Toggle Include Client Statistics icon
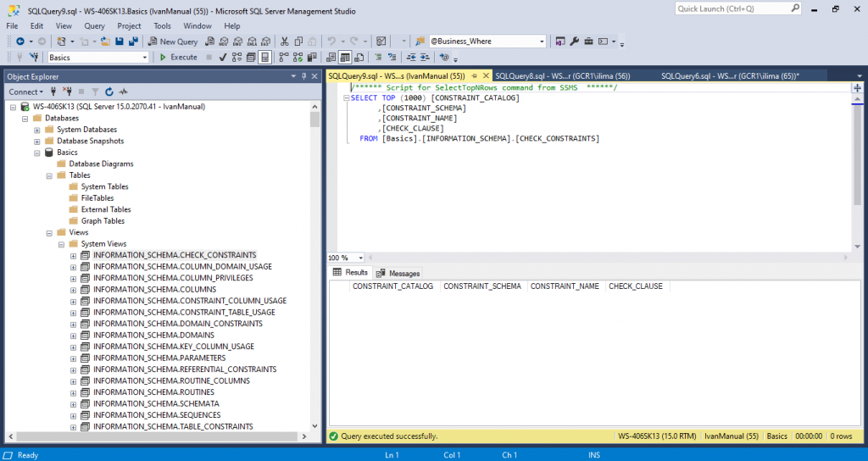This screenshot has width=868, height=461. (x=312, y=58)
